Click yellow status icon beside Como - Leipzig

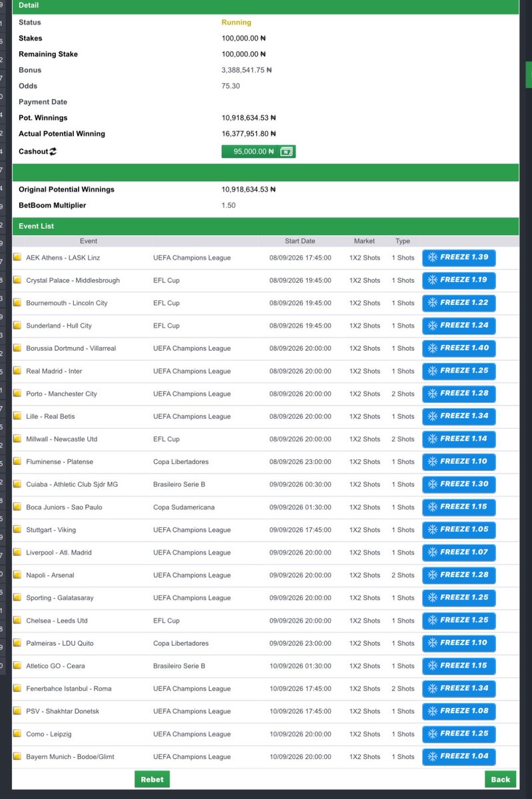[17, 734]
